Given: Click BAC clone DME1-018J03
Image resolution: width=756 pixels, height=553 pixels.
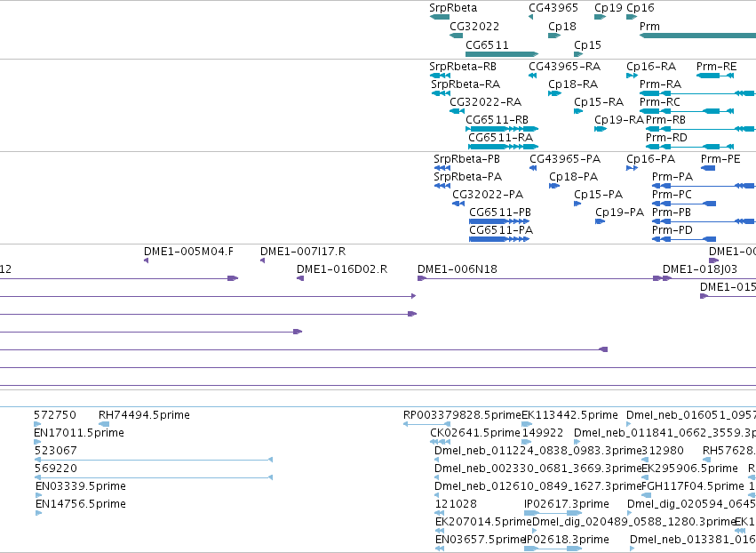Looking at the screenshot, I should [709, 278].
